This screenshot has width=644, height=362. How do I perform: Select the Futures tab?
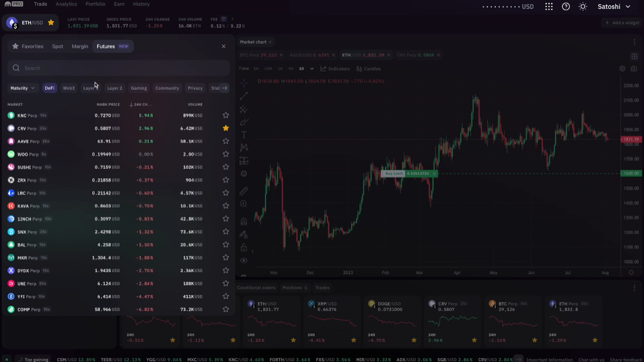(112, 46)
